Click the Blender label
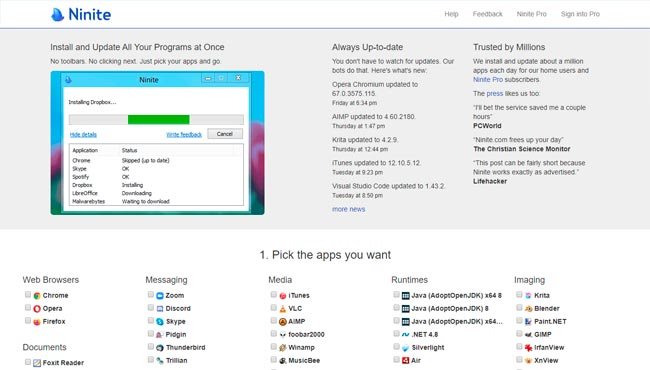The height and width of the screenshot is (370, 650). point(547,309)
